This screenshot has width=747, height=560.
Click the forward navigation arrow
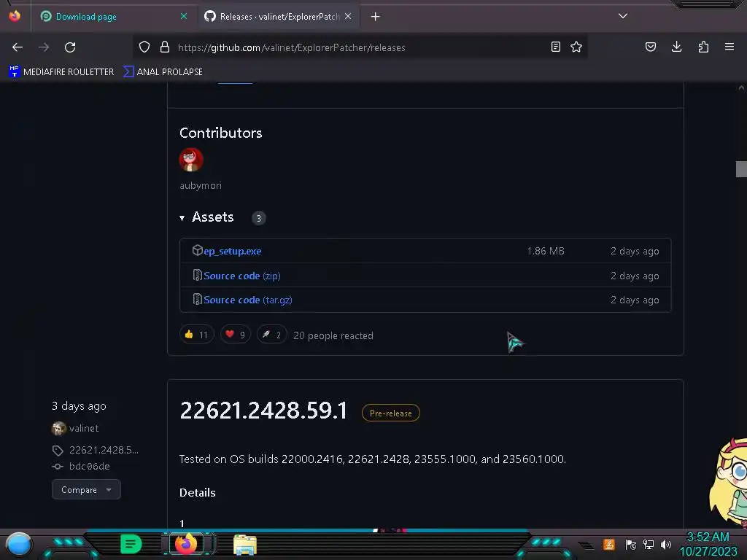point(44,47)
